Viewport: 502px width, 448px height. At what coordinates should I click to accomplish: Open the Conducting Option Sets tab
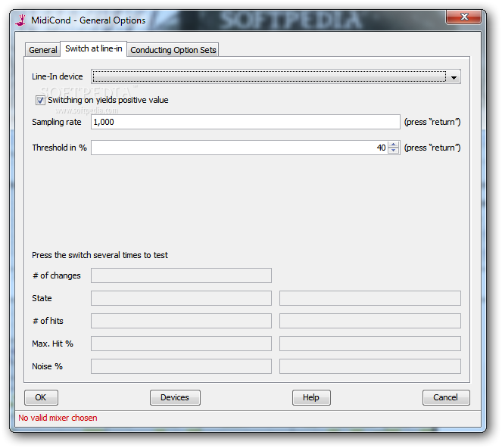coord(173,50)
